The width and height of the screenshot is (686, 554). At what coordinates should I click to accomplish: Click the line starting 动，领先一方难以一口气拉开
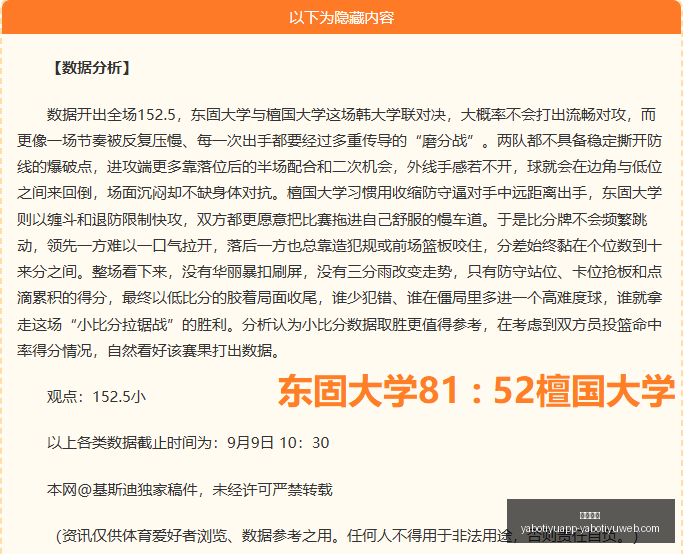coord(340,245)
